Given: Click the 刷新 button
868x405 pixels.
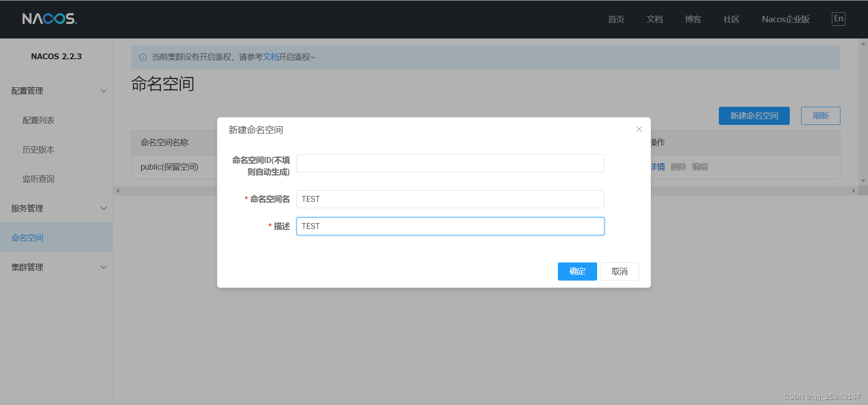Looking at the screenshot, I should [x=821, y=116].
